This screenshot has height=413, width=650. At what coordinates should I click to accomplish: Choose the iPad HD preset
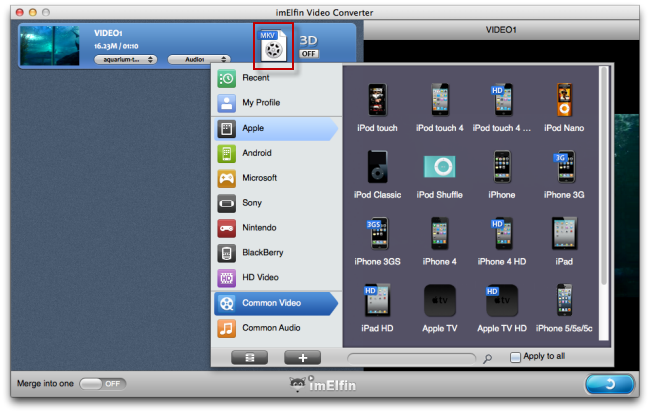click(377, 308)
